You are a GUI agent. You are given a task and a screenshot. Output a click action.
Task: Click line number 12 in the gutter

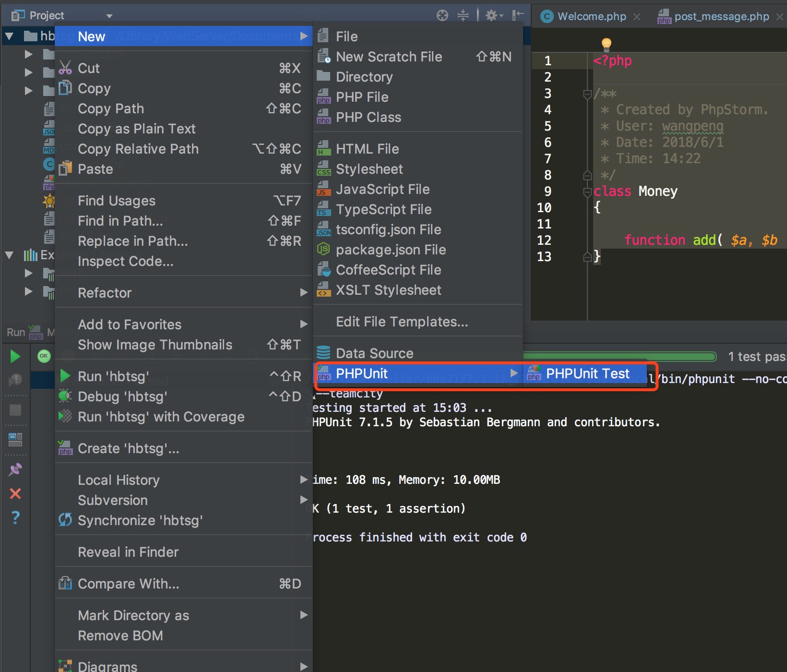(544, 240)
